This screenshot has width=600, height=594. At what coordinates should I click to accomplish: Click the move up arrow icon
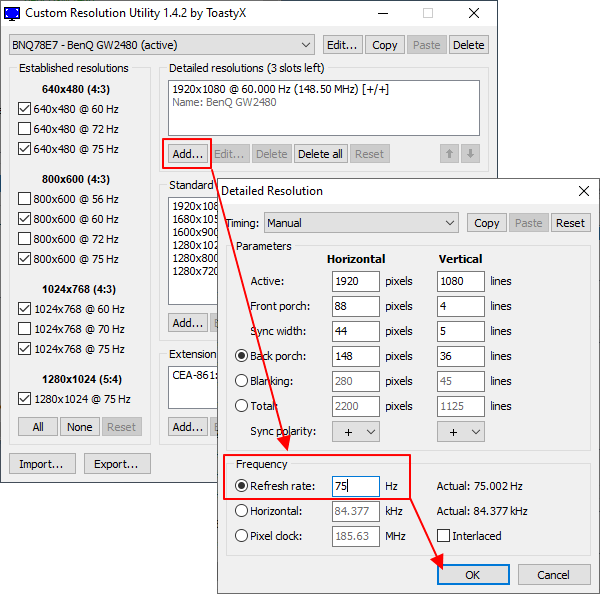[449, 154]
